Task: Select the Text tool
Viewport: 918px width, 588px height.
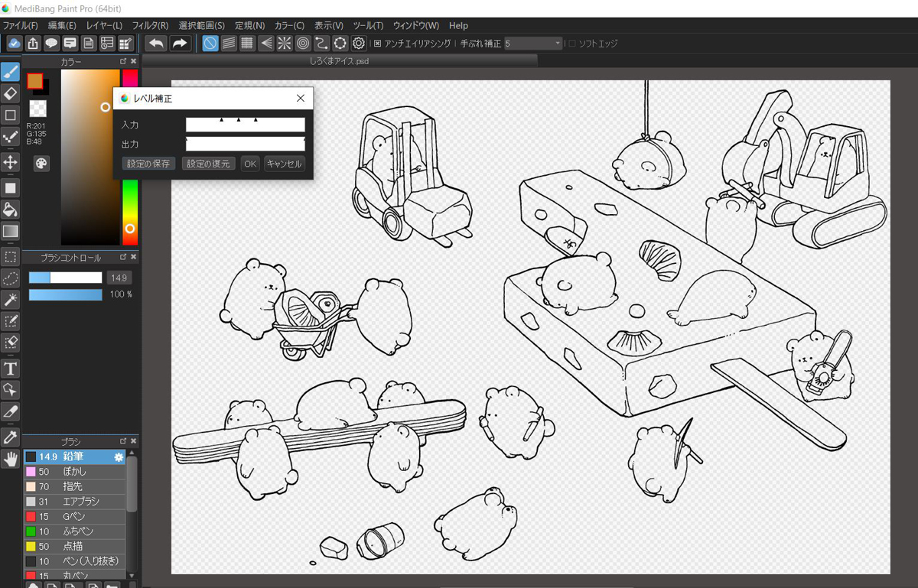Action: point(11,369)
